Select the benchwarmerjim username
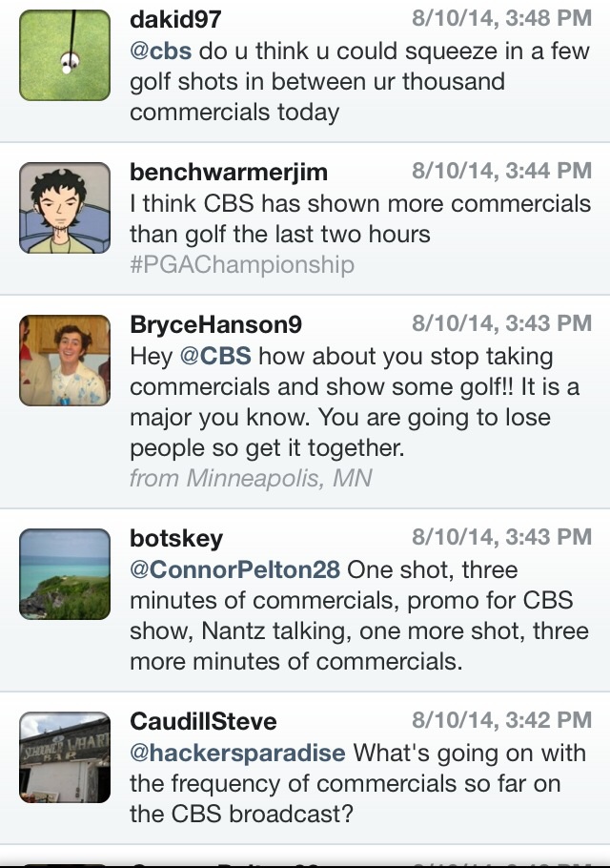 [229, 172]
